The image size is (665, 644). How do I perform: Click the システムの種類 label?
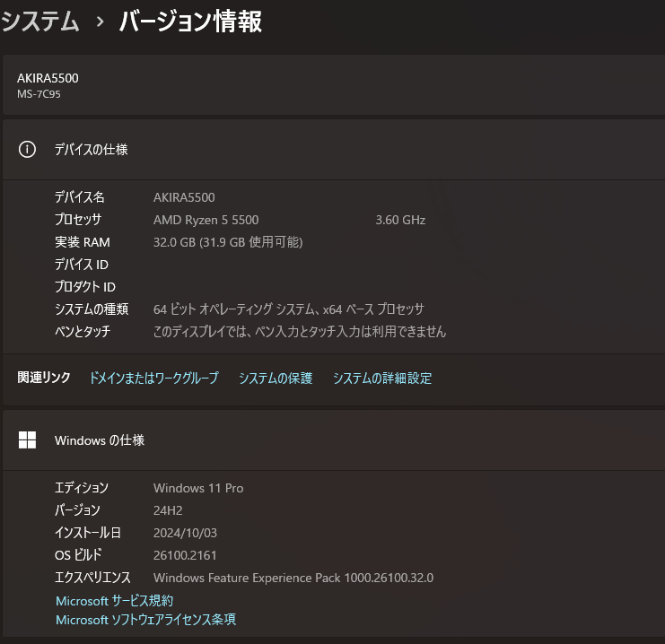coord(92,309)
